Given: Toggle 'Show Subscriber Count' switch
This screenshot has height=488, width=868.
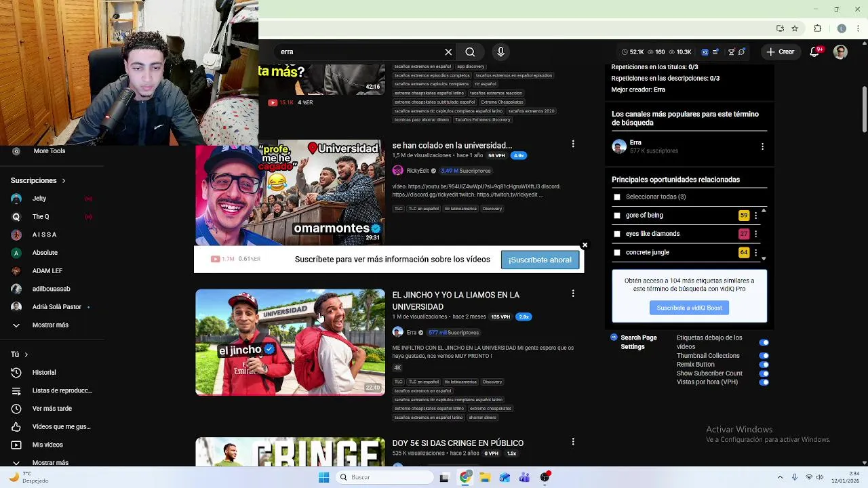Looking at the screenshot, I should pyautogui.click(x=764, y=373).
